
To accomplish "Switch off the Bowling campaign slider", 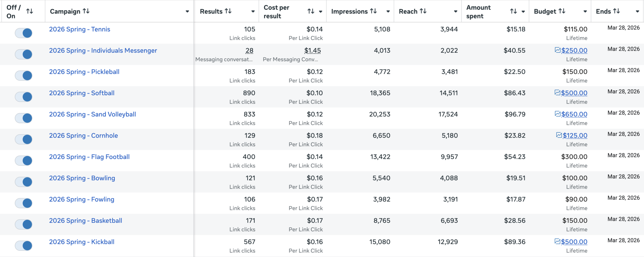I will click(24, 182).
